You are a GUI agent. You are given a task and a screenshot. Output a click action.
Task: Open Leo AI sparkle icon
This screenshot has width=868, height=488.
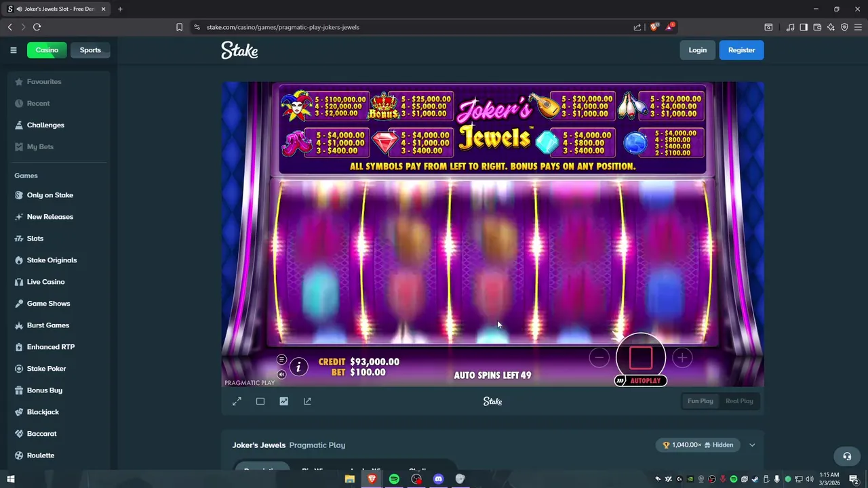click(831, 27)
